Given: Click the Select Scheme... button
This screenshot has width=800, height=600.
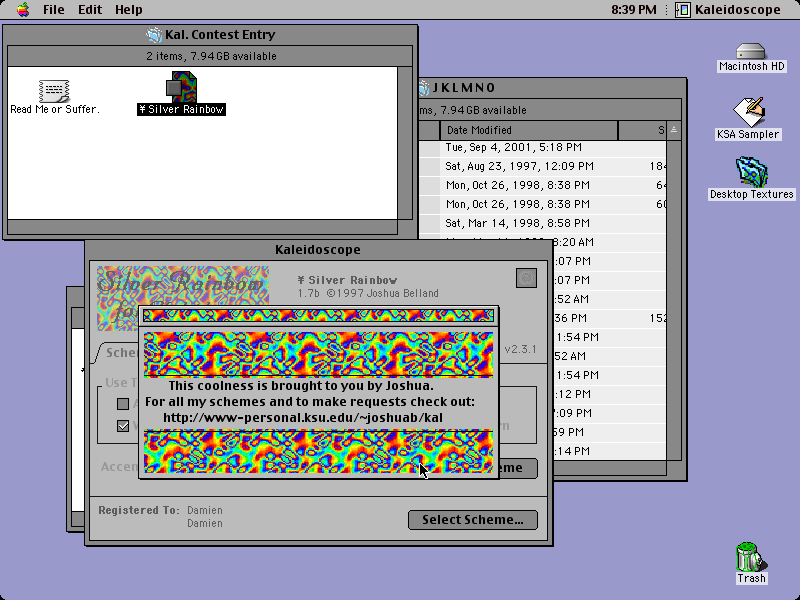Looking at the screenshot, I should click(472, 520).
